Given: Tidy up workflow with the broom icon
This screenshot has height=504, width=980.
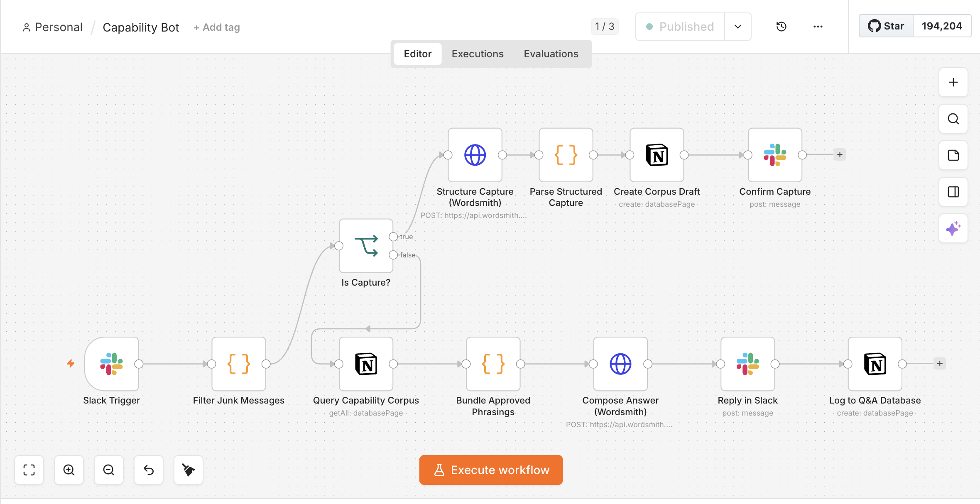Looking at the screenshot, I should click(189, 470).
